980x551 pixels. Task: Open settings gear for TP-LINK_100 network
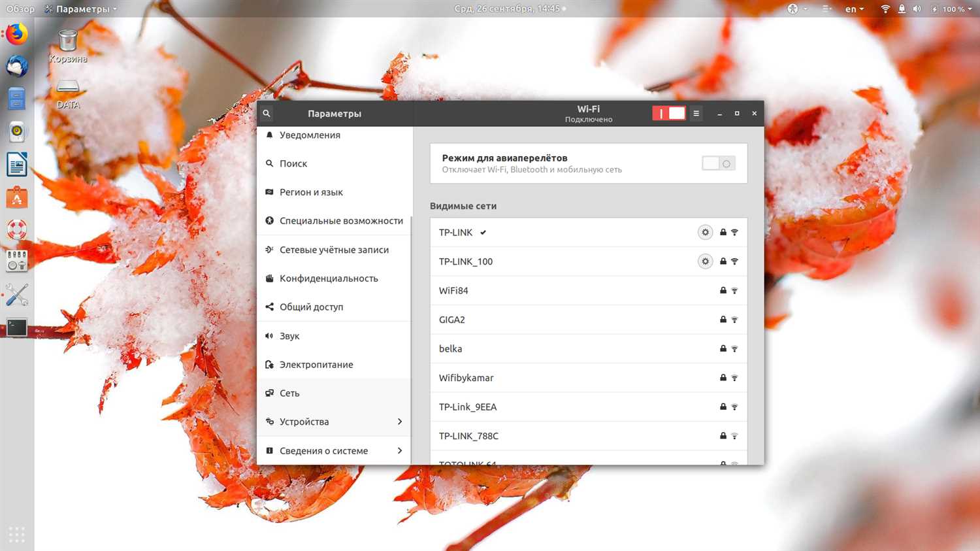click(x=705, y=261)
